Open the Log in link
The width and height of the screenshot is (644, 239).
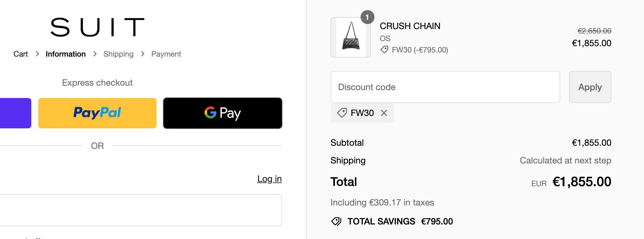[x=269, y=179]
